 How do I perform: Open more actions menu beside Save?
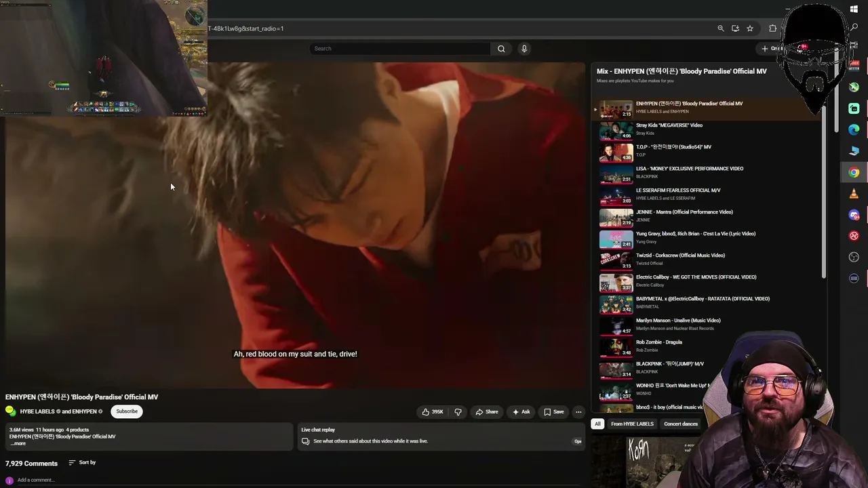click(x=578, y=411)
